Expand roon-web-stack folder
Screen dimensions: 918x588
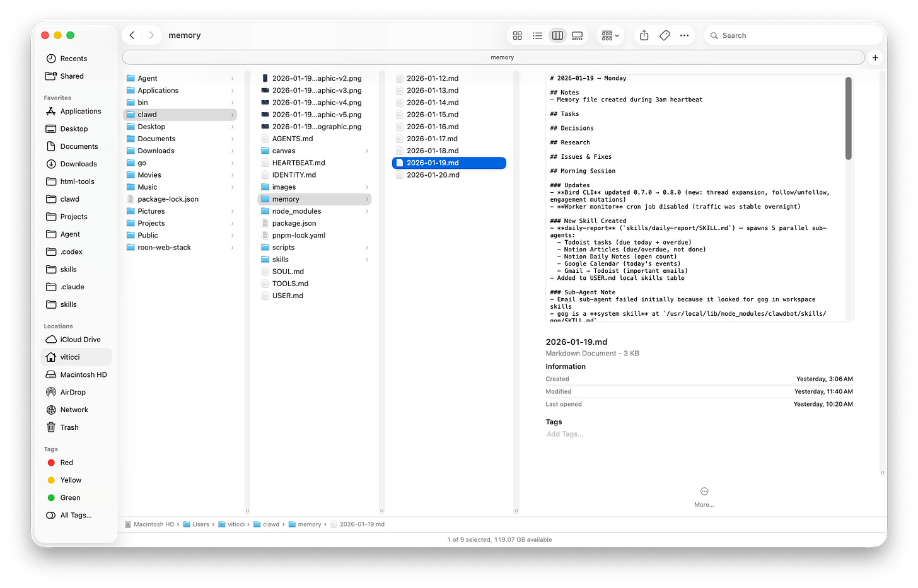[232, 248]
